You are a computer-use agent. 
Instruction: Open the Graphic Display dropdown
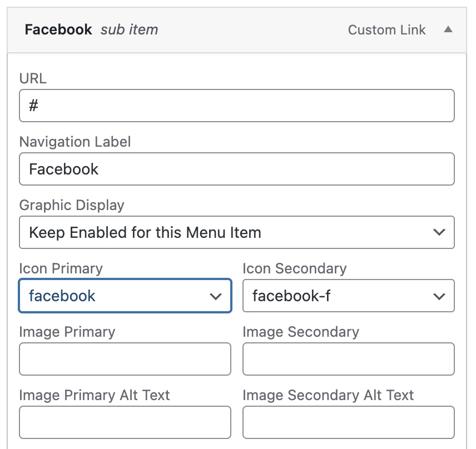(x=236, y=232)
